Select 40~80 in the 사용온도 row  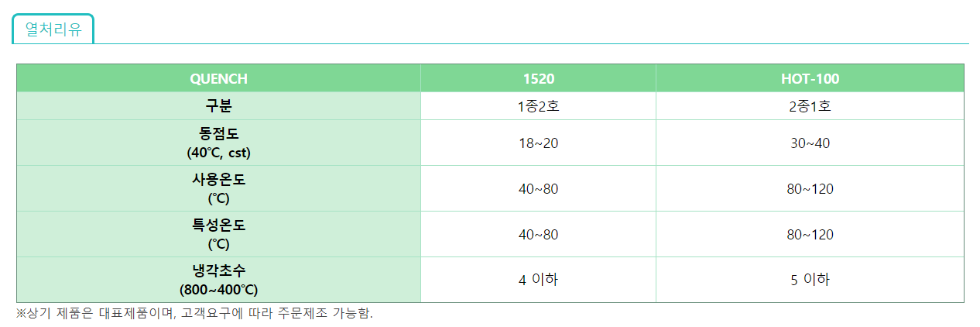539,189
